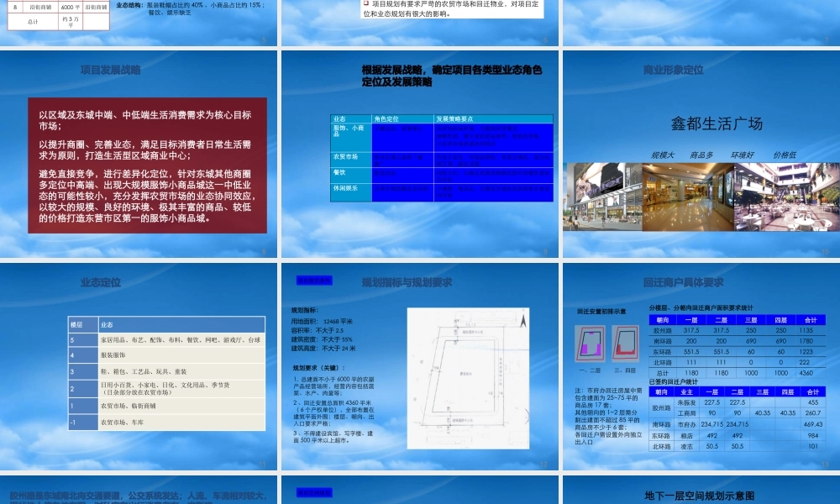This screenshot has height=504, width=840.
Task: Click the 规划要求（关键）heading
Action: [x=319, y=368]
